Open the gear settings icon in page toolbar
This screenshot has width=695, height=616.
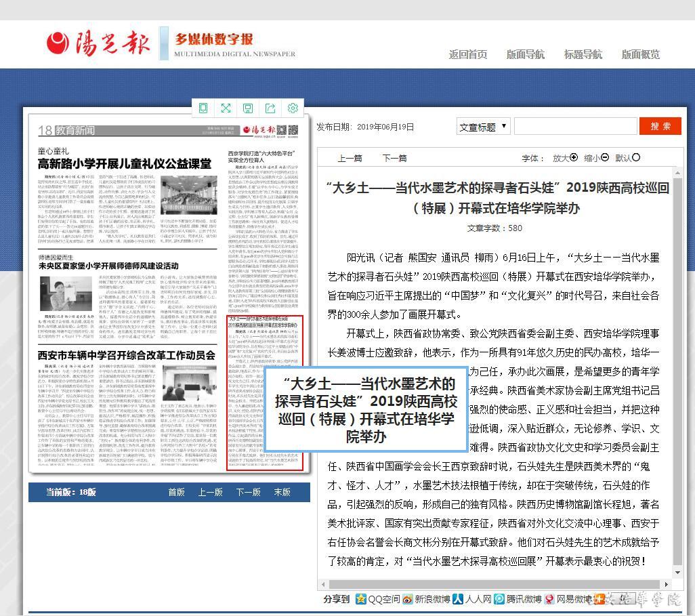point(293,108)
